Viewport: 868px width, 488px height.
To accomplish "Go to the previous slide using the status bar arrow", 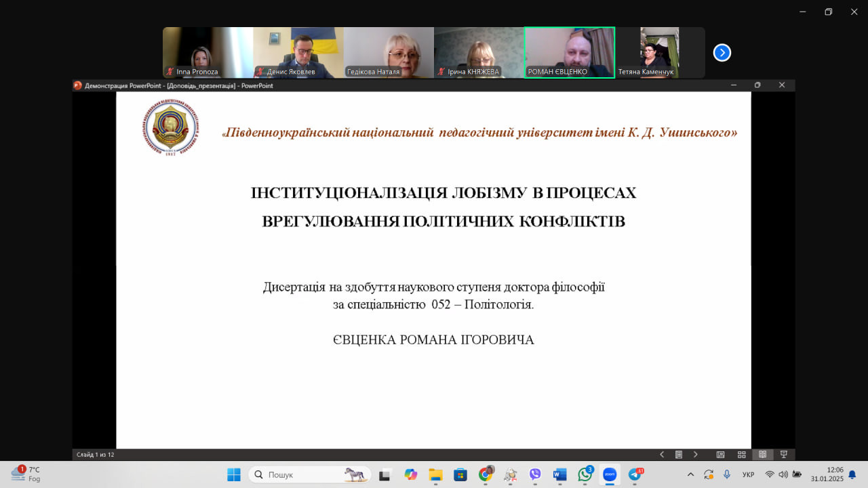I will pyautogui.click(x=662, y=455).
